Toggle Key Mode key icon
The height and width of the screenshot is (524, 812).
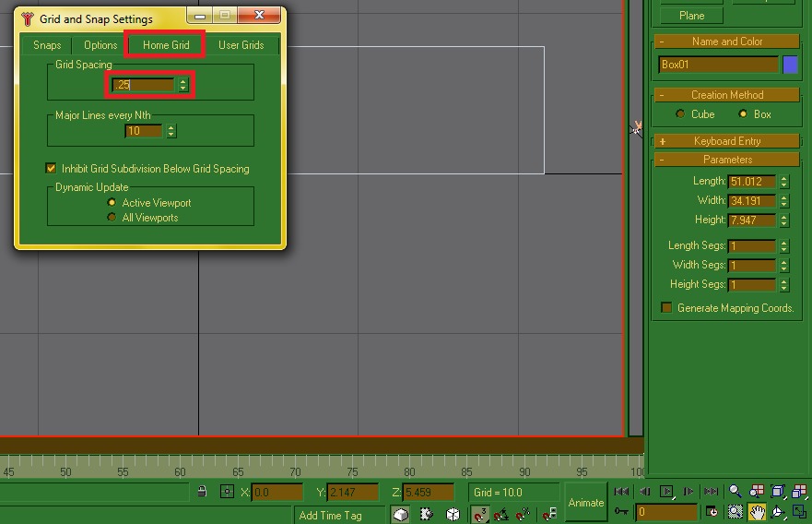coord(621,512)
